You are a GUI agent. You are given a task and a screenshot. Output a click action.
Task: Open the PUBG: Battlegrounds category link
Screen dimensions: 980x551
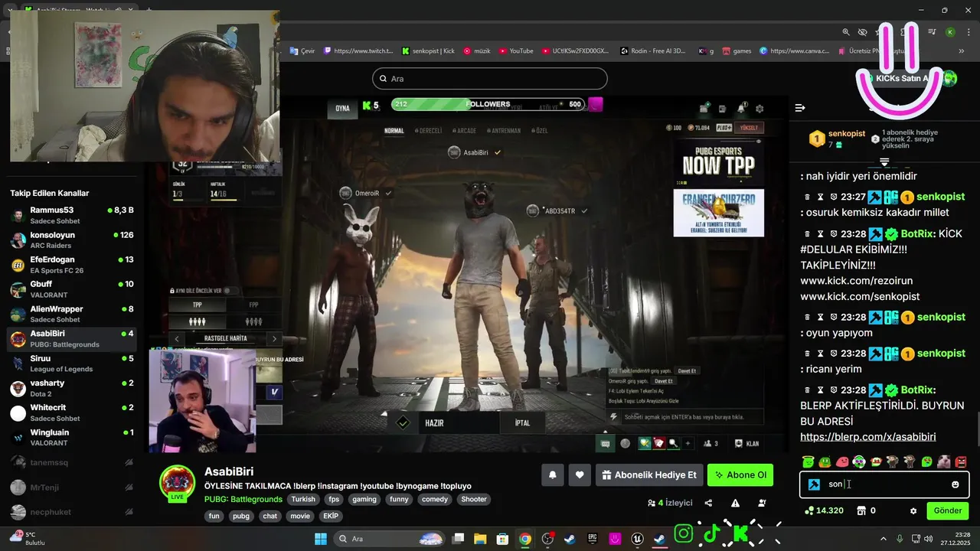pyautogui.click(x=243, y=499)
